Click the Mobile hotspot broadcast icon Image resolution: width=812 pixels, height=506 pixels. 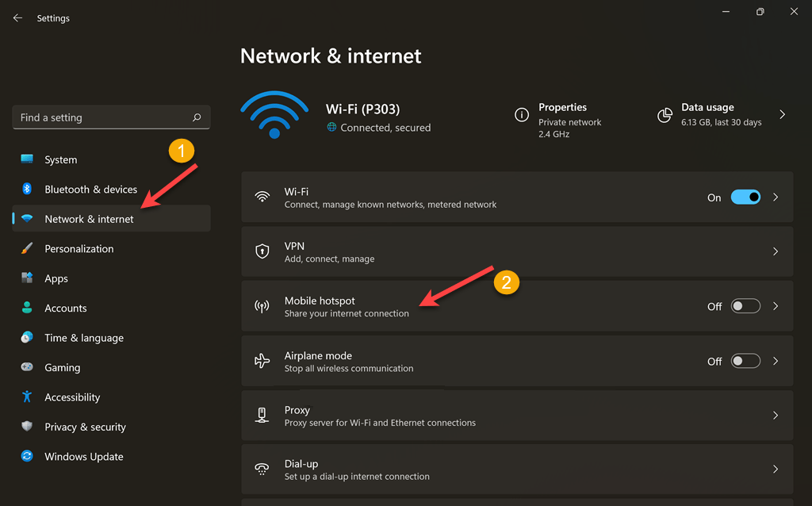click(262, 306)
